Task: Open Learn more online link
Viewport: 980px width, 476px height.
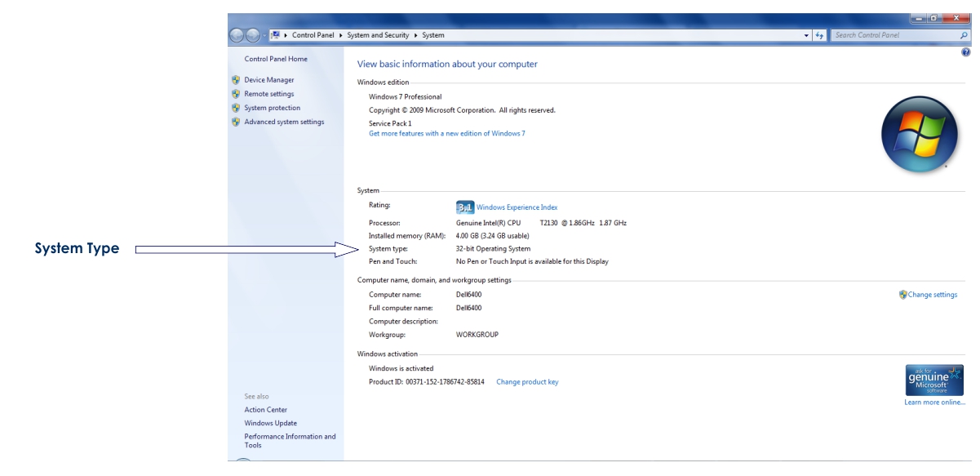Action: 934,403
